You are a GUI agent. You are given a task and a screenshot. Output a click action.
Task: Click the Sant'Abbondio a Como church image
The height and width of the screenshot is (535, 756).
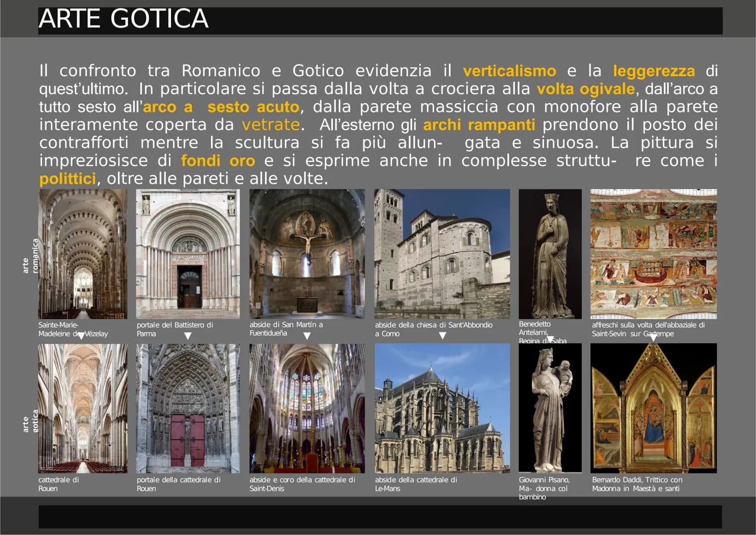(x=442, y=254)
